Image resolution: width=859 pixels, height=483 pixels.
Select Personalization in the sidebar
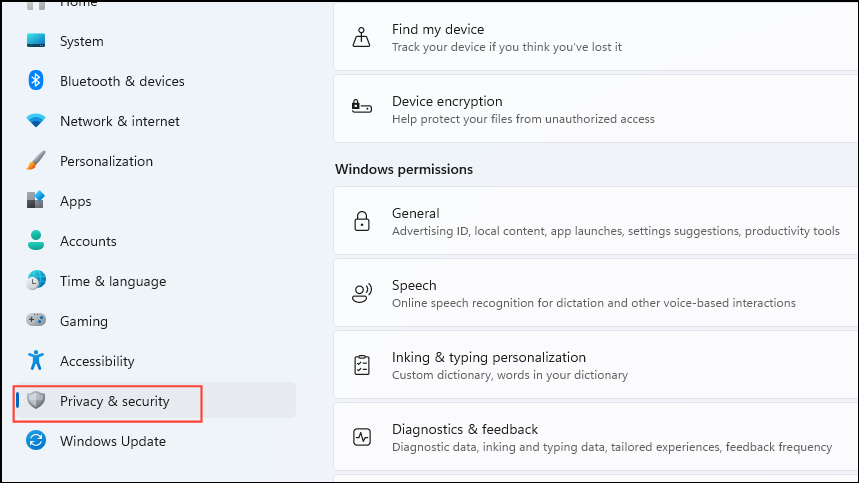[x=154, y=161]
